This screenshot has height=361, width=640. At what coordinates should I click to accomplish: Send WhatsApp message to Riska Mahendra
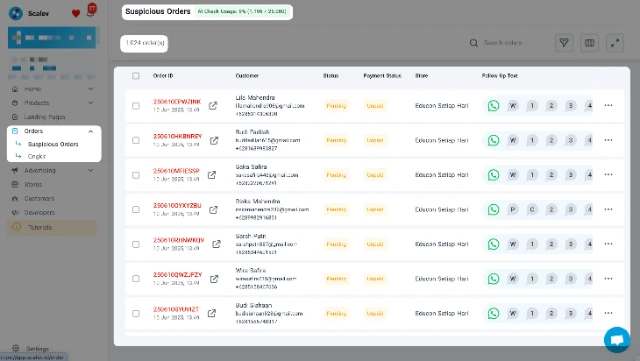[x=493, y=209]
